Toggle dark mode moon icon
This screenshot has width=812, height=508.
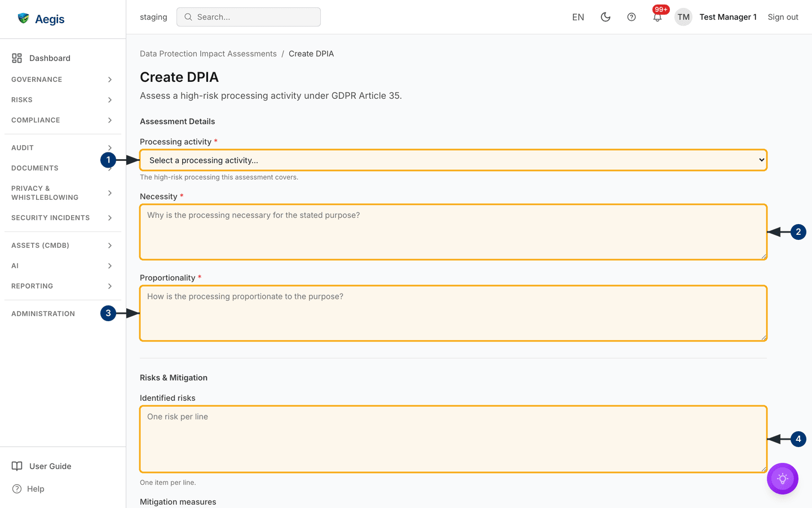pyautogui.click(x=606, y=17)
